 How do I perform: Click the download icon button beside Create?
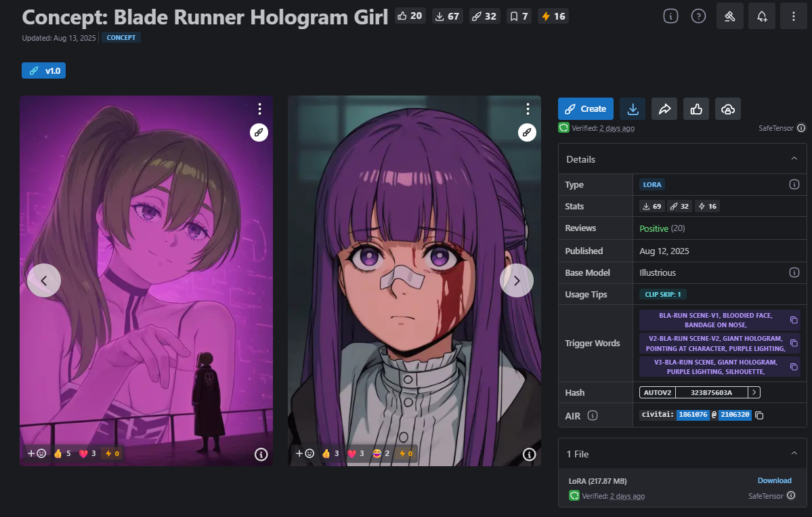coord(633,109)
